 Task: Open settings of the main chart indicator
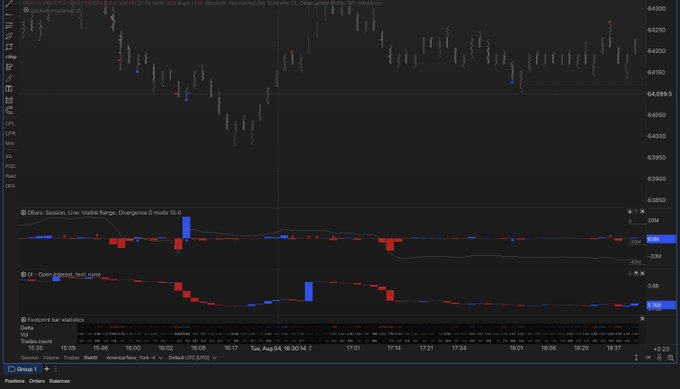(x=26, y=10)
